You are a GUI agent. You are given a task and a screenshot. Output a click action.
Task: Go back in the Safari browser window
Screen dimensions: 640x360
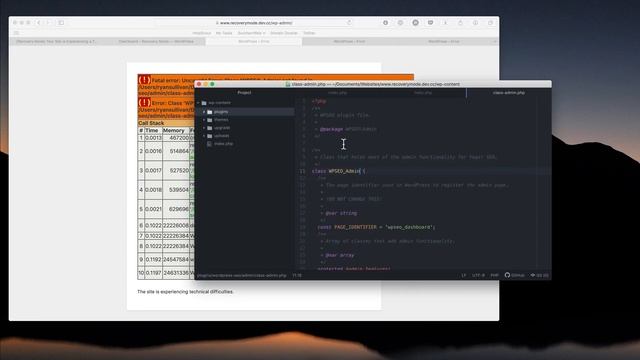39,23
